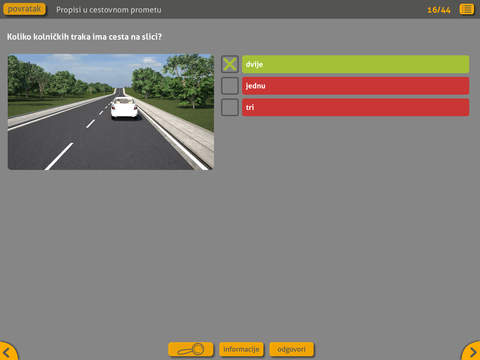Click the 16/44 question counter
This screenshot has height=360, width=480.
[x=439, y=10]
